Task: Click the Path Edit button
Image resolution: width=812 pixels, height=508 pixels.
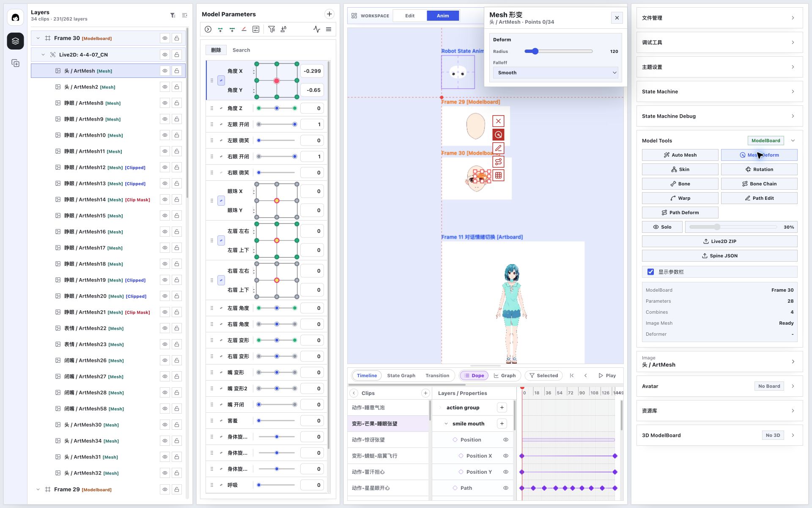Action: pos(759,198)
